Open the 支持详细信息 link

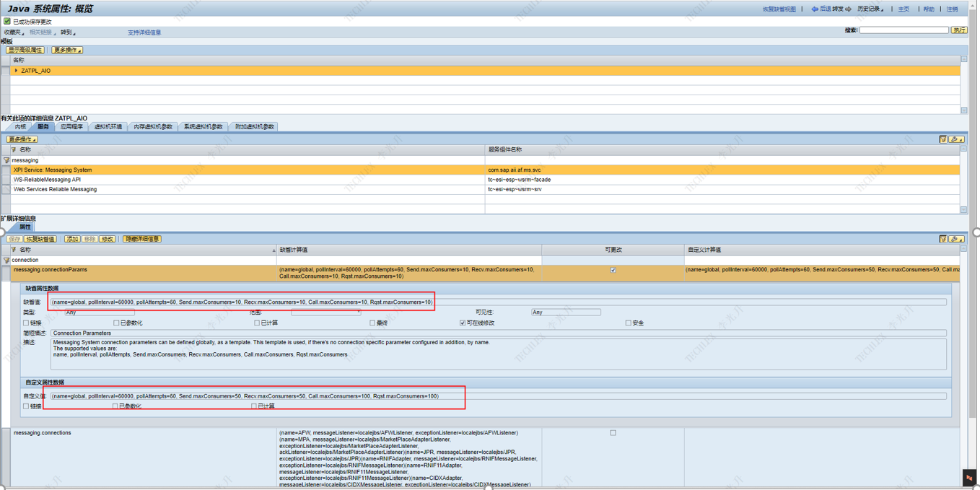pyautogui.click(x=144, y=32)
